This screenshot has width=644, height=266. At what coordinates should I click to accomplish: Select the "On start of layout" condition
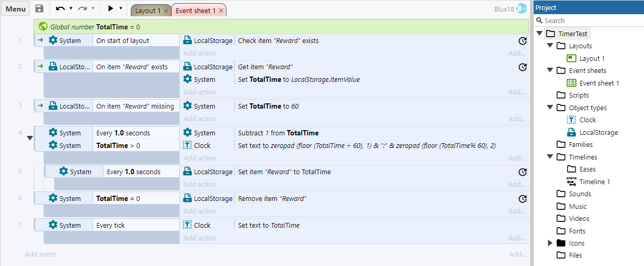136,40
